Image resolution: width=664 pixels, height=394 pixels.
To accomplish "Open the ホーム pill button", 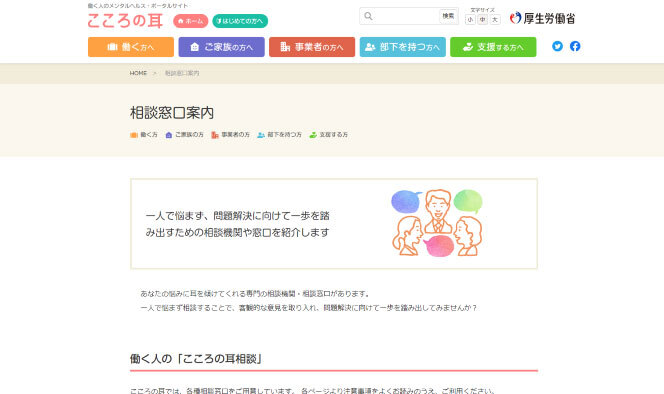I will 191,21.
